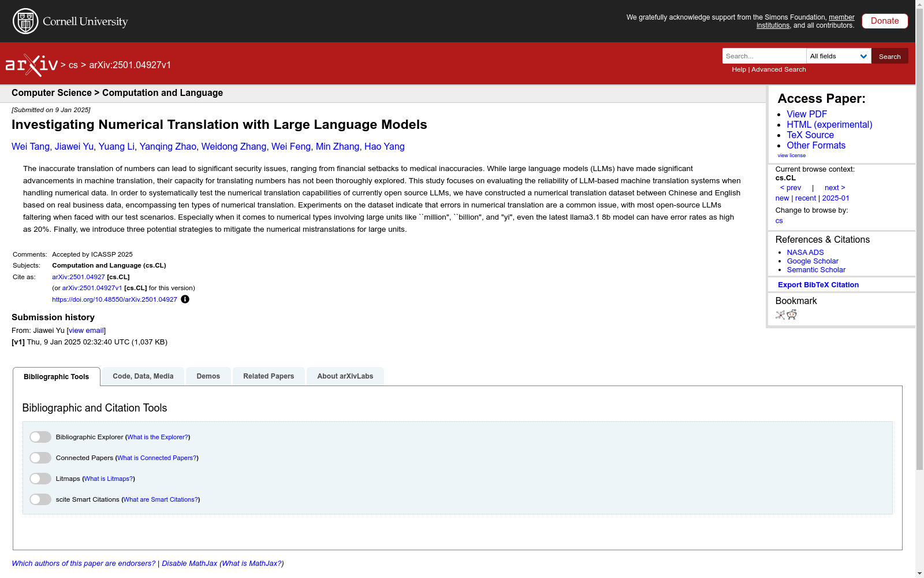This screenshot has height=578, width=924.
Task: Open View PDF link
Action: pos(807,114)
